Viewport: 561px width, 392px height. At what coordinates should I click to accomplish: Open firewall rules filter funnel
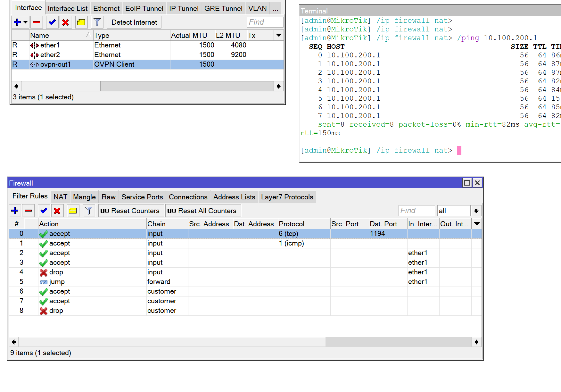point(88,211)
